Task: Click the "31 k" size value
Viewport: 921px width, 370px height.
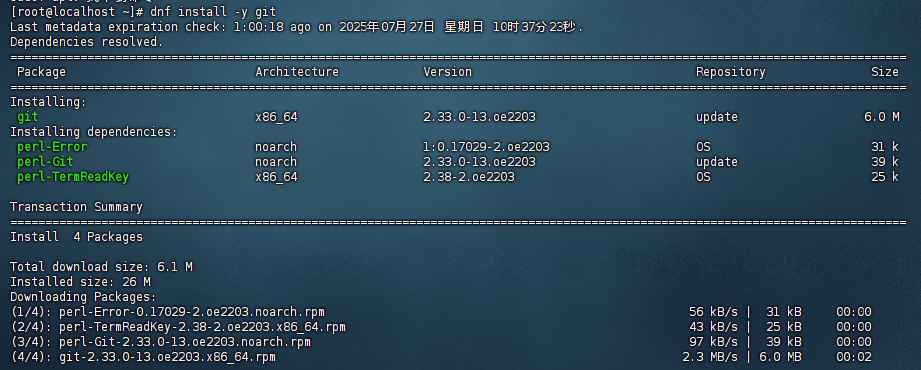Action: click(x=885, y=147)
